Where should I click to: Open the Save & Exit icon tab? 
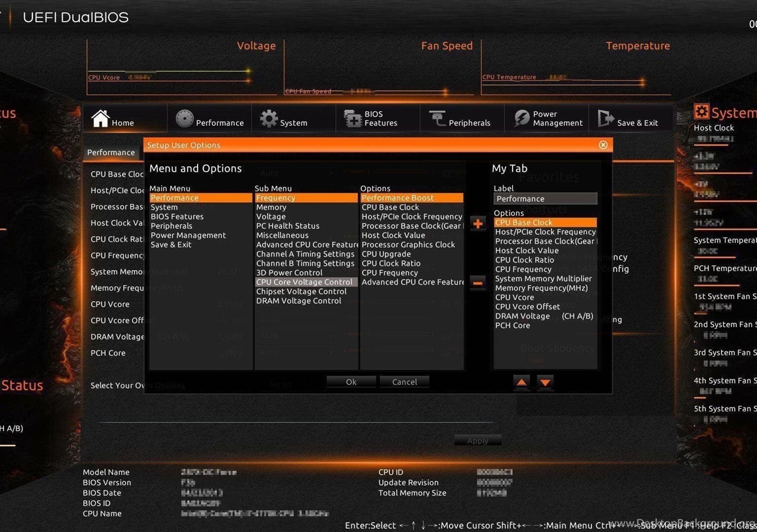pos(606,118)
